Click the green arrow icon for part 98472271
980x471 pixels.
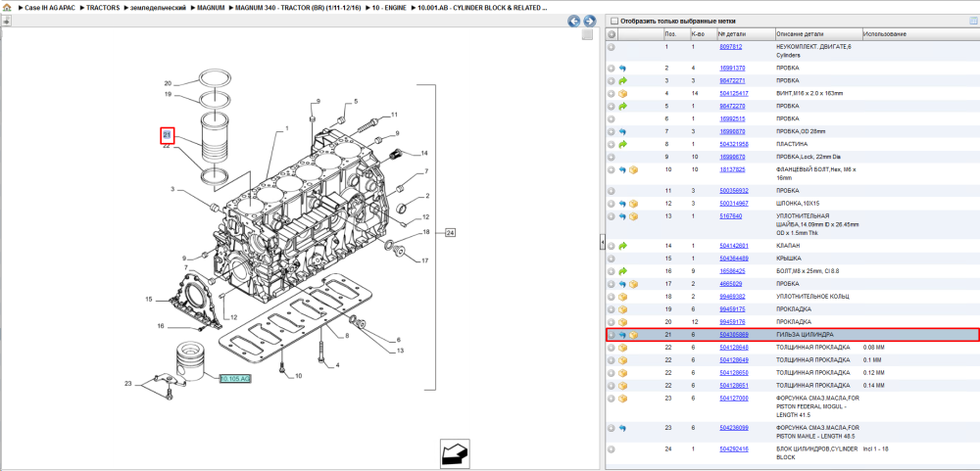(622, 80)
